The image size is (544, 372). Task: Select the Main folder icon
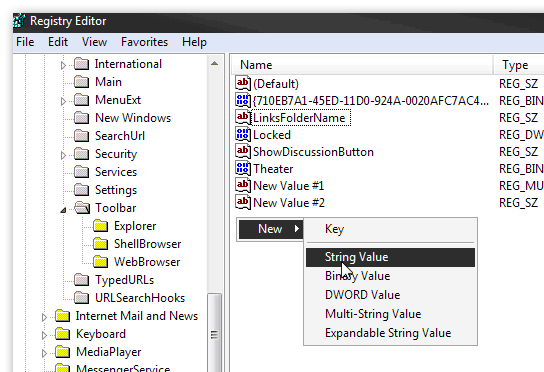(x=82, y=82)
